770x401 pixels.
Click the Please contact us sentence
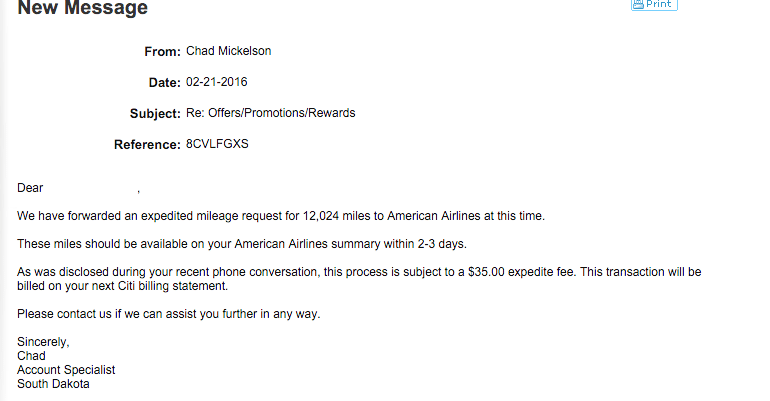168,314
